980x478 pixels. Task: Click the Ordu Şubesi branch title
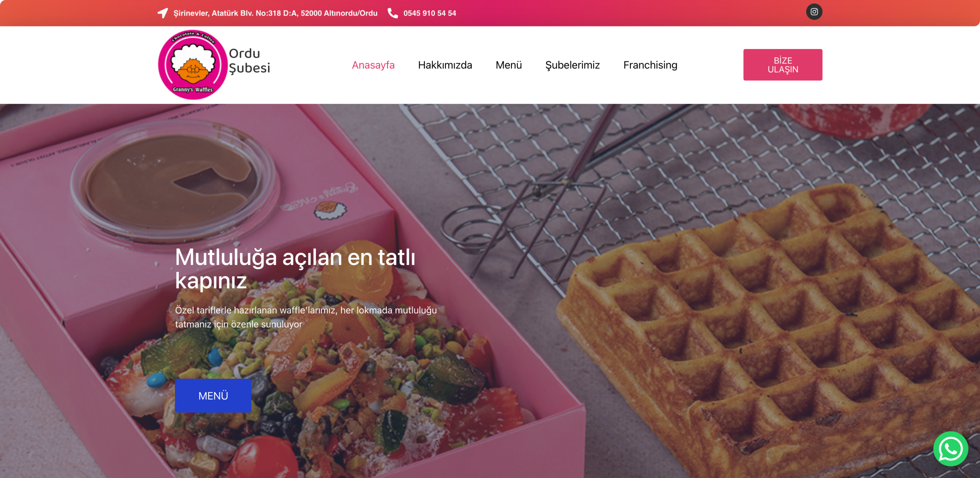[x=249, y=61]
